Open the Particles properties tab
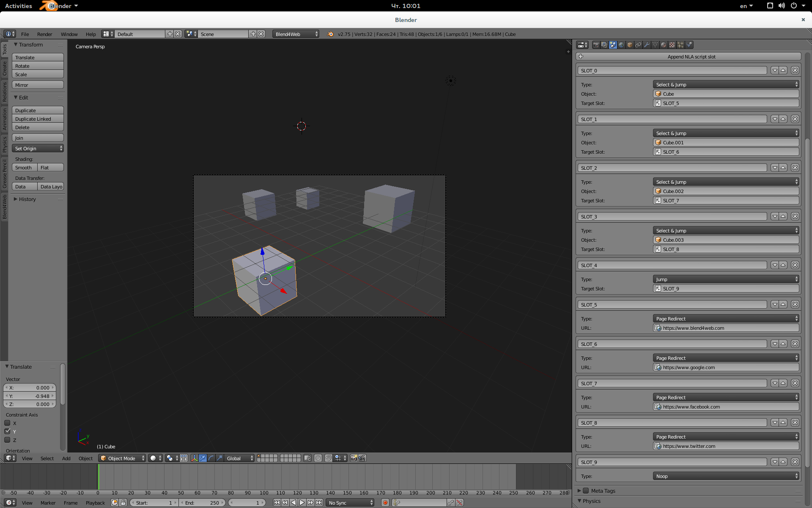Image resolution: width=812 pixels, height=508 pixels. (x=680, y=45)
